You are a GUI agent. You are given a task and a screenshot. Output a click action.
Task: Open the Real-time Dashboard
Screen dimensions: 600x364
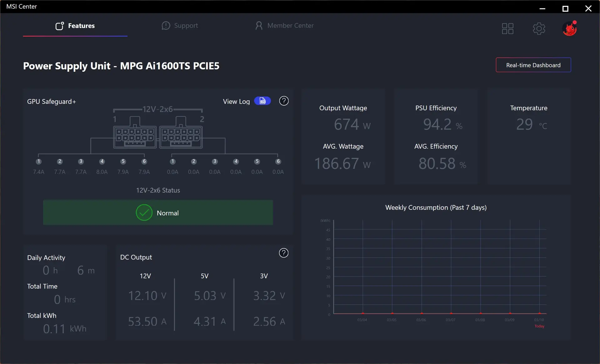point(533,65)
